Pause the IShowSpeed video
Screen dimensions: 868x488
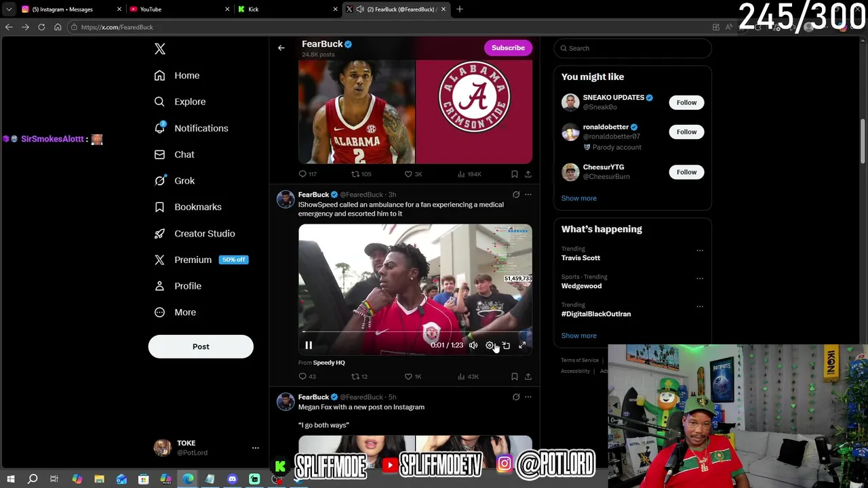coord(309,346)
